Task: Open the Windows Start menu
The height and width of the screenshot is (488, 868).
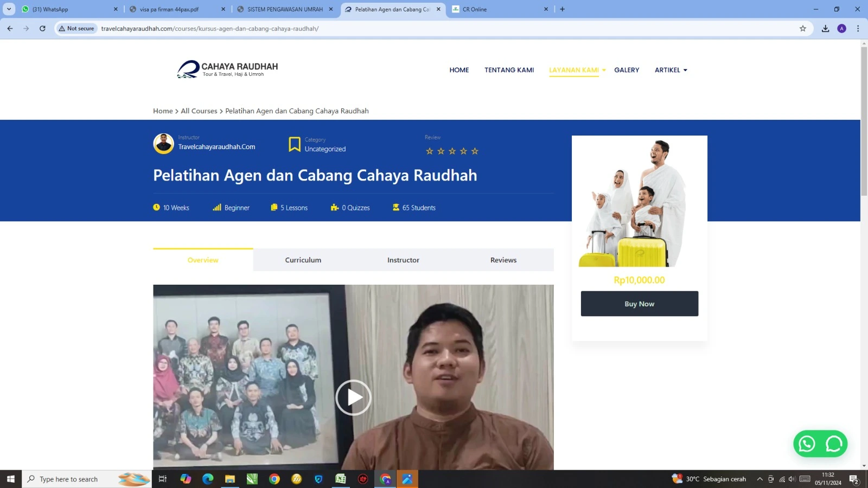Action: tap(11, 479)
